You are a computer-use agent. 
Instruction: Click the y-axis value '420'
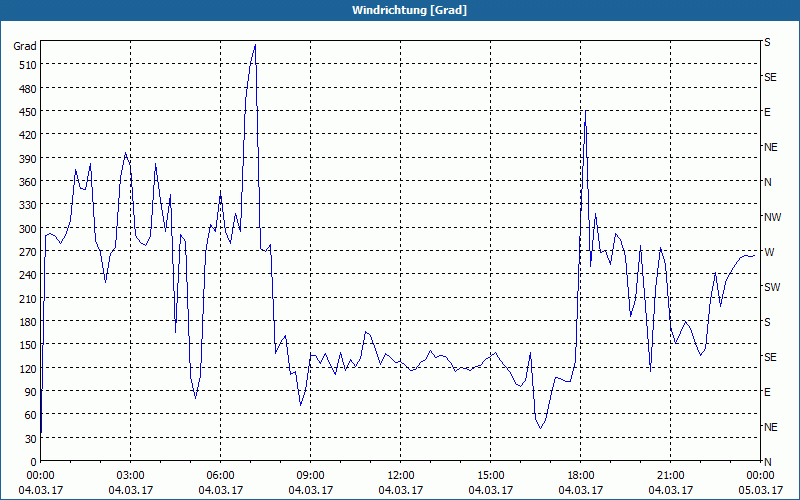pyautogui.click(x=29, y=135)
